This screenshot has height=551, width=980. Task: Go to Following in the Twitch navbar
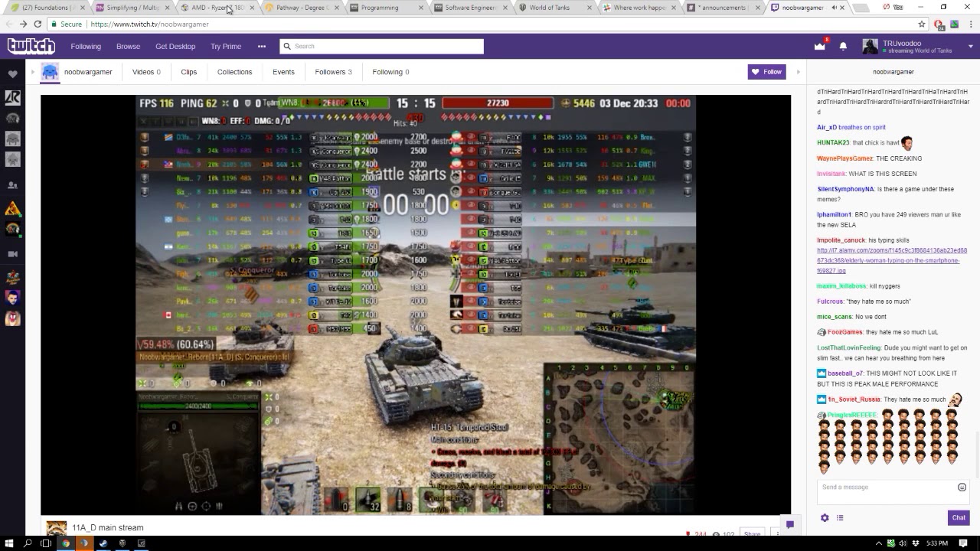coord(86,47)
